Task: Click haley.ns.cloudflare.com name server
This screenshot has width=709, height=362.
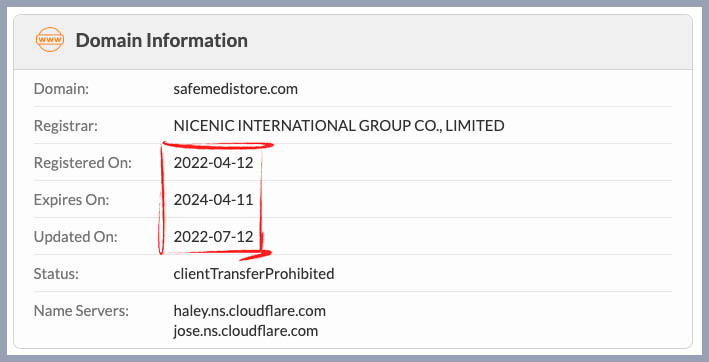Action: [250, 310]
